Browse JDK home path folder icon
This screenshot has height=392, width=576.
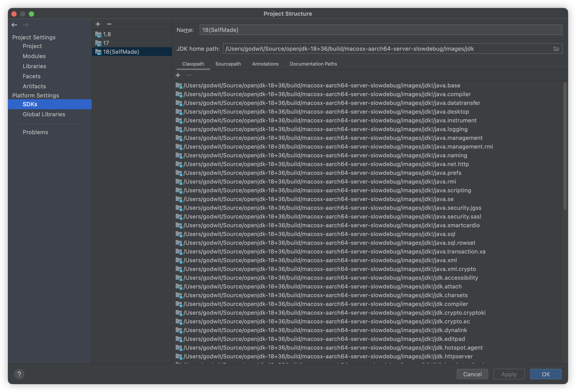click(x=556, y=49)
